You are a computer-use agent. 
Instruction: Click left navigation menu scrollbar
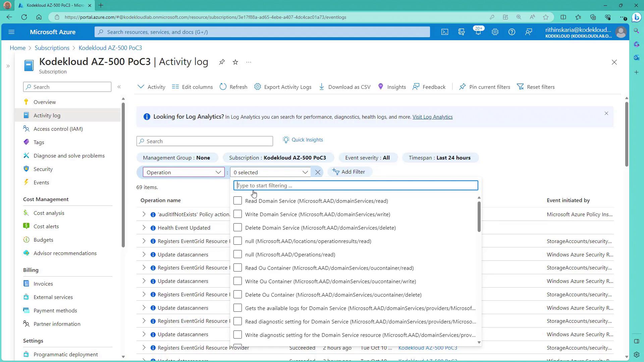(x=123, y=174)
